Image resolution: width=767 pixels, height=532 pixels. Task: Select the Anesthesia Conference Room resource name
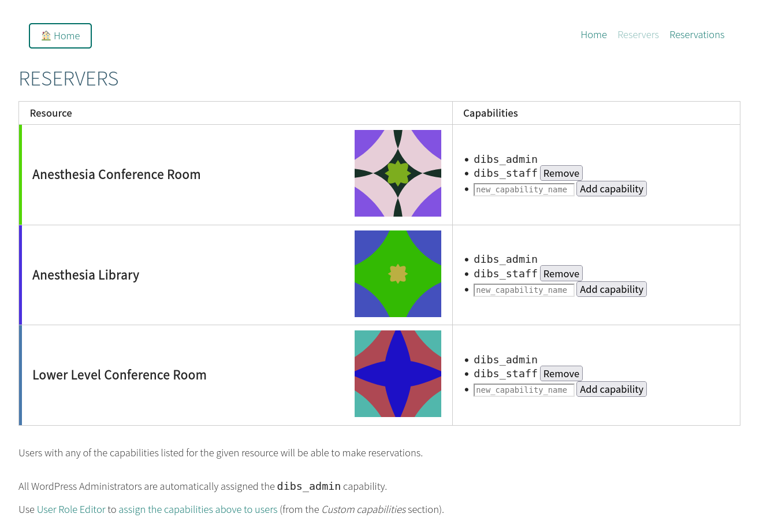click(x=117, y=174)
